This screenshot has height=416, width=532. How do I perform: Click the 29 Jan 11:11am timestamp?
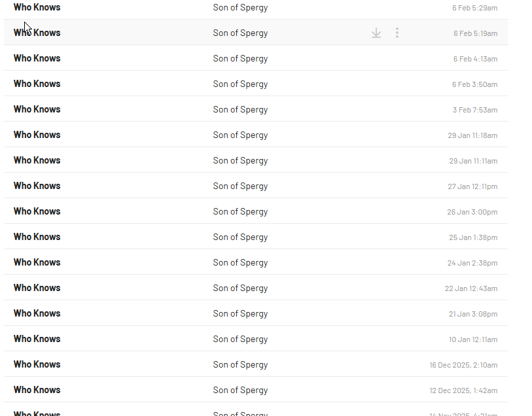473,161
